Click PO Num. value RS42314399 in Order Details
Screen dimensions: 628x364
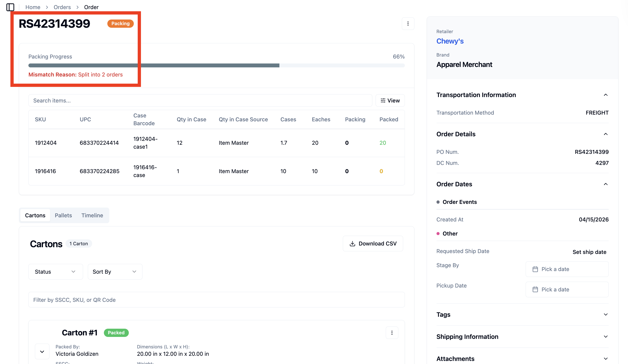[x=592, y=152]
